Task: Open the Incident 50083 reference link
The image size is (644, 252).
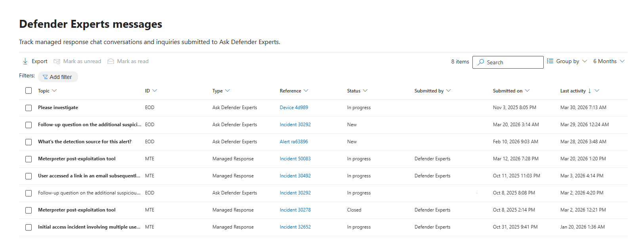Action: click(295, 159)
